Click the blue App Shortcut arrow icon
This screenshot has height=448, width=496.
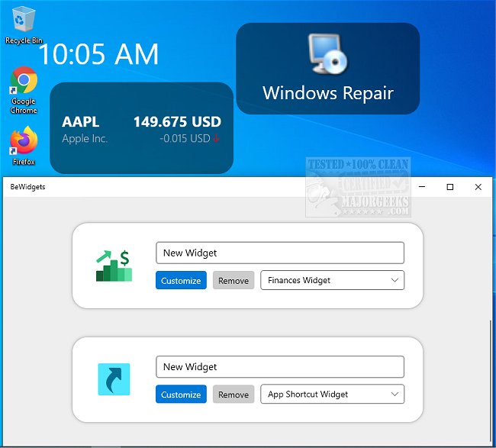click(114, 379)
